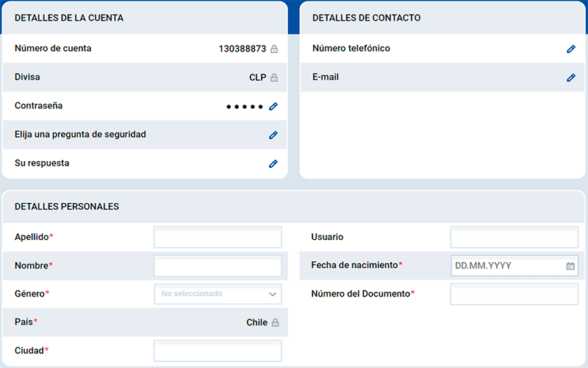Screen dimensions: 588x368
Task: Focus the Número del Documento field
Action: click(514, 294)
